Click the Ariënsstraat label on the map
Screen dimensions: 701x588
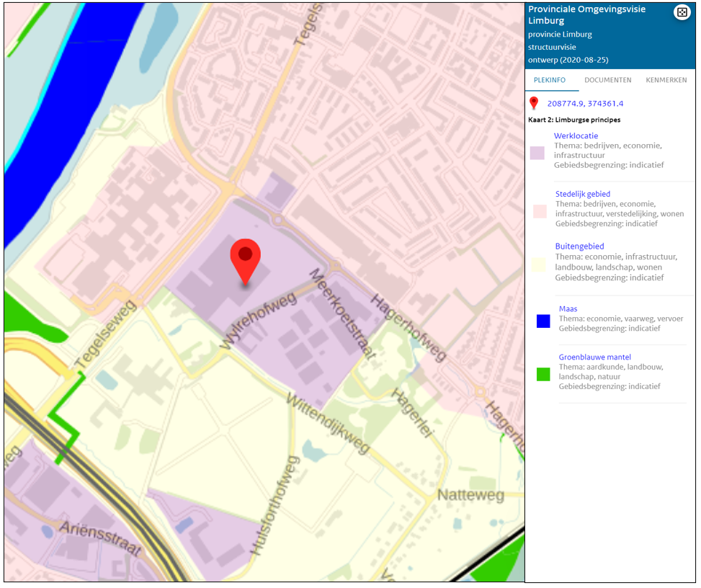[x=101, y=538]
